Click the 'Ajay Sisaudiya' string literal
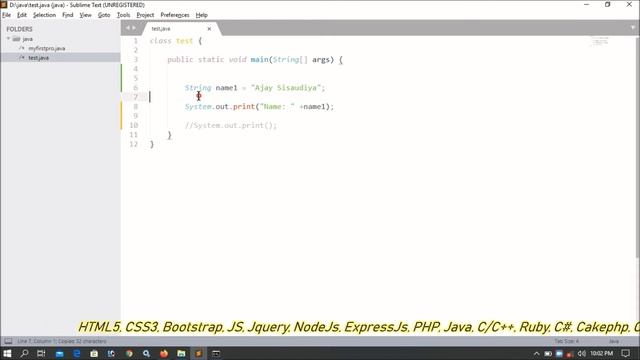Viewport: 640px width, 360px height. [286, 88]
